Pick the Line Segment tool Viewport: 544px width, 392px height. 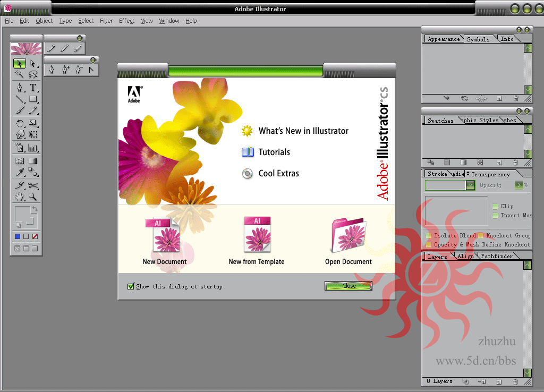click(x=20, y=99)
